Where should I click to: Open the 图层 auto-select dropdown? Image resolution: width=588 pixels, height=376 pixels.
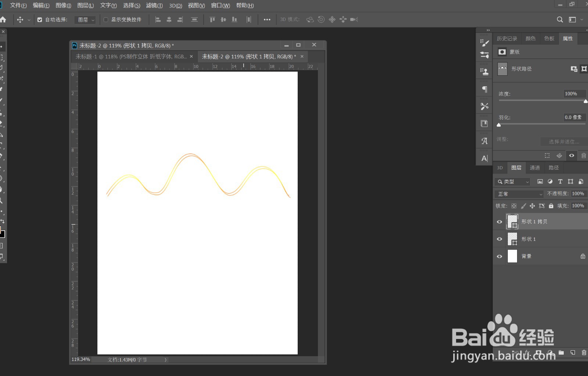click(x=85, y=20)
